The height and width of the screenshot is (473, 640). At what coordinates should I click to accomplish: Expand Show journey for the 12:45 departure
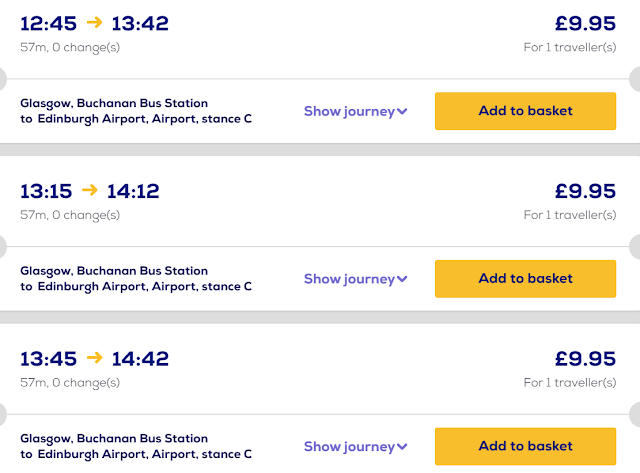pyautogui.click(x=355, y=111)
